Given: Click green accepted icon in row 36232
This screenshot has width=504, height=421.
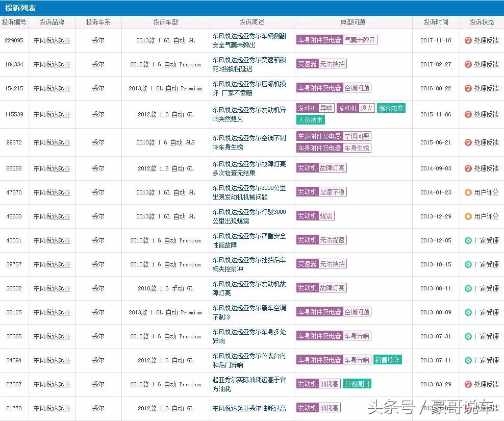Looking at the screenshot, I should tap(468, 288).
